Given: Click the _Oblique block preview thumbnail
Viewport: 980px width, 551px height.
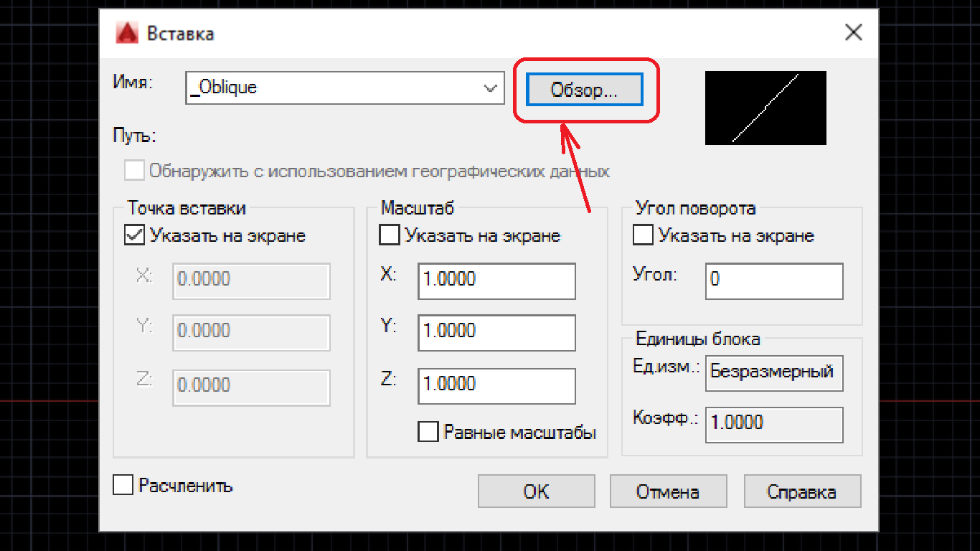Looking at the screenshot, I should [x=765, y=108].
